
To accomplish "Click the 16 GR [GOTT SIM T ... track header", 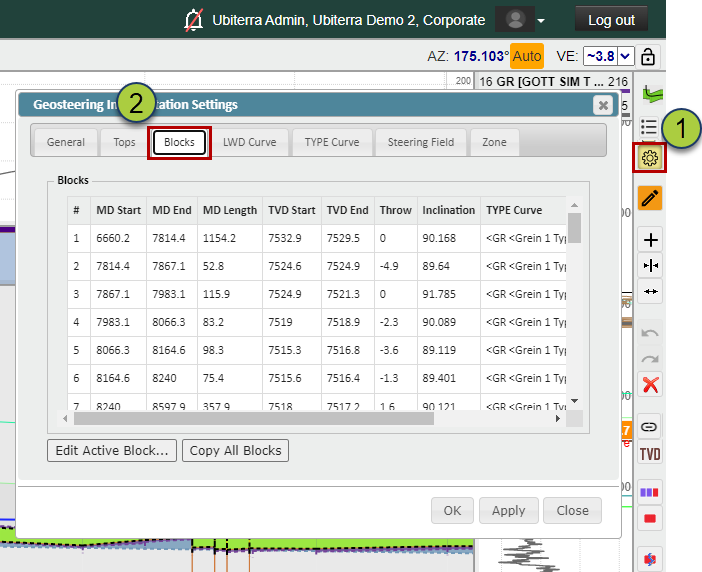I will pos(554,81).
